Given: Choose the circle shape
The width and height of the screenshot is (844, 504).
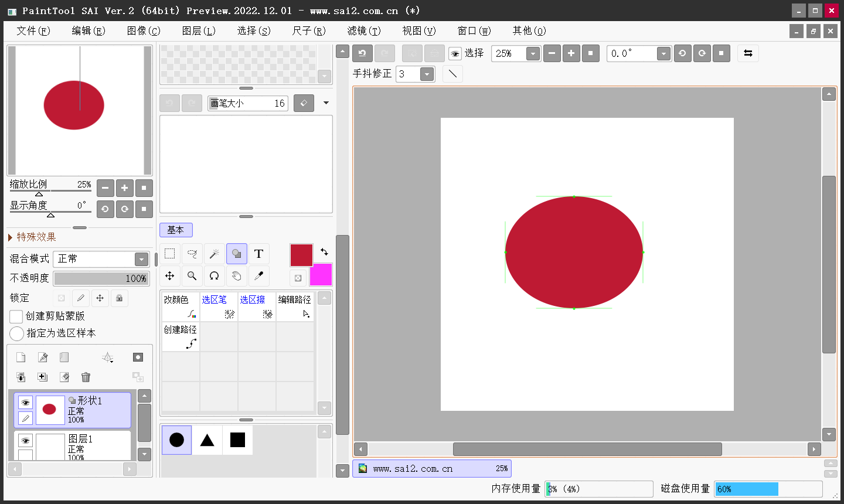Looking at the screenshot, I should [176, 440].
